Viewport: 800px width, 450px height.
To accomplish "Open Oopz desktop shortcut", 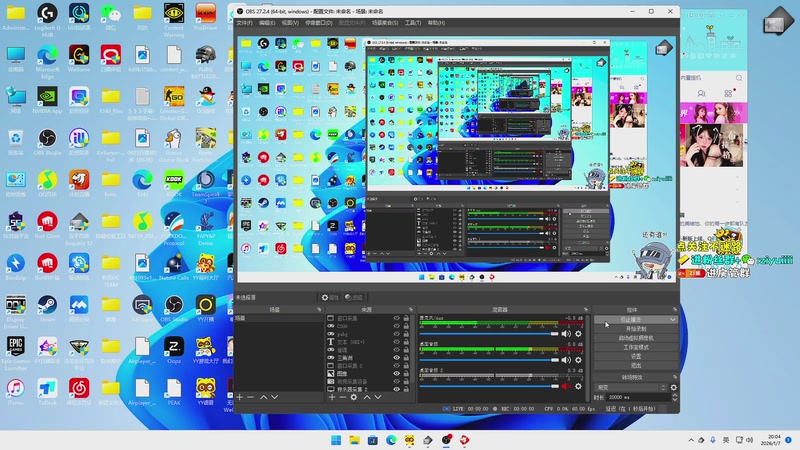I will (x=174, y=351).
